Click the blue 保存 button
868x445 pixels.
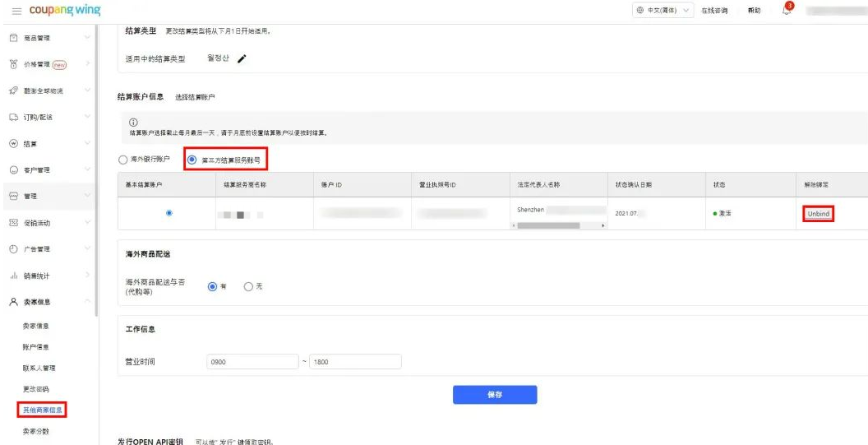tap(495, 395)
